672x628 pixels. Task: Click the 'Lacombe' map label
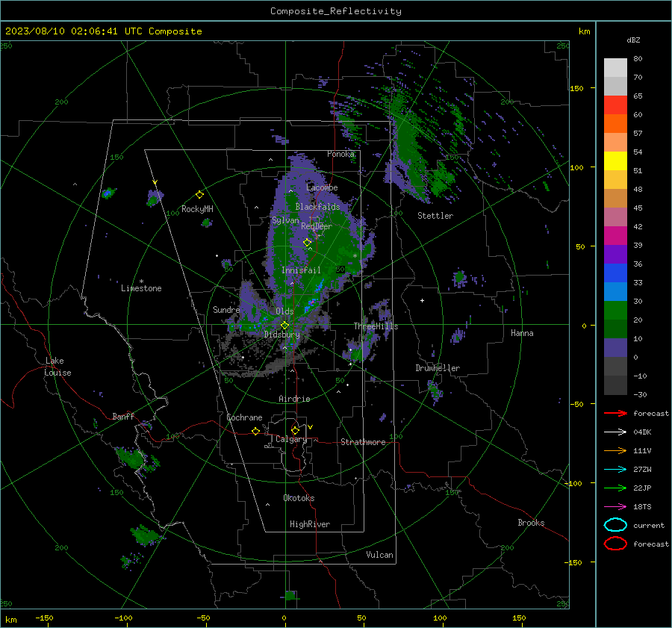(322, 187)
